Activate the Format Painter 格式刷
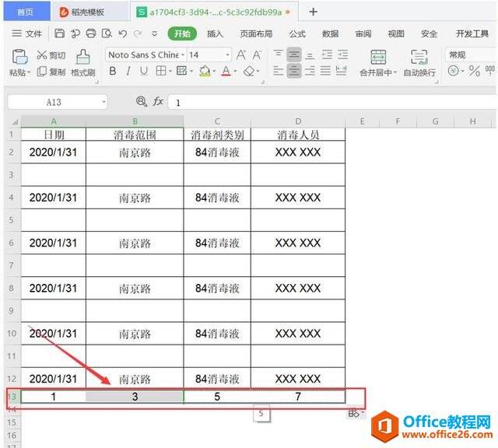 tap(83, 63)
